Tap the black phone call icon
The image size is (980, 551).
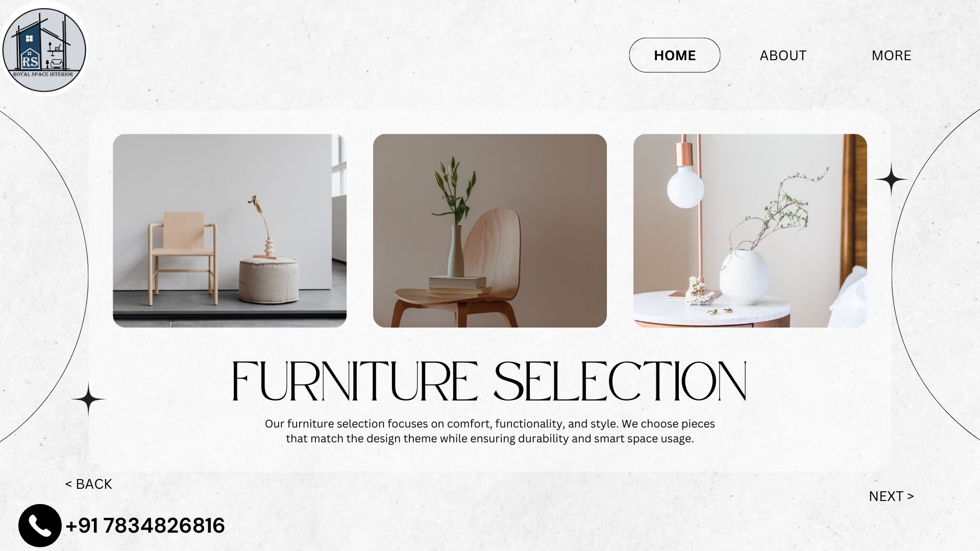coord(40,525)
